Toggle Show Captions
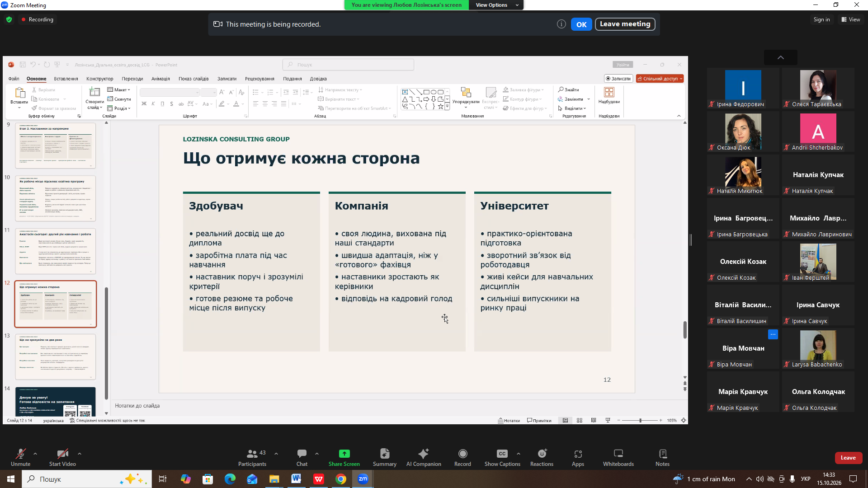 click(502, 457)
